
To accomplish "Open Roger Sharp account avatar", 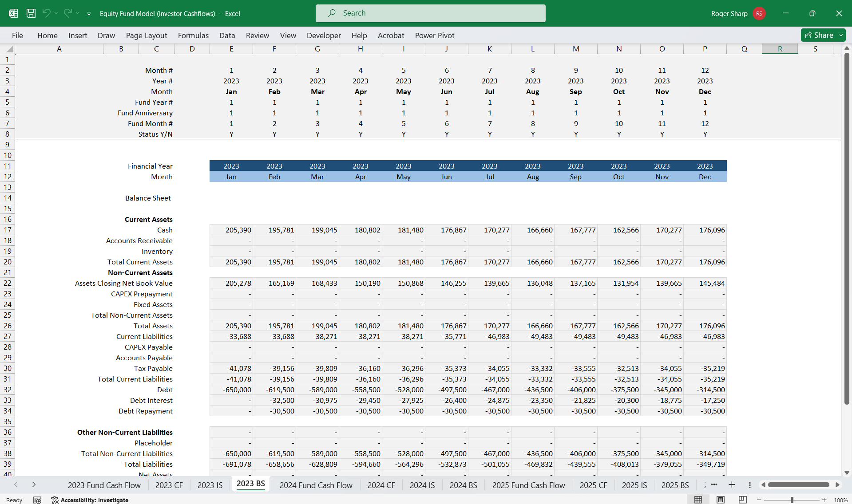I will pyautogui.click(x=759, y=13).
